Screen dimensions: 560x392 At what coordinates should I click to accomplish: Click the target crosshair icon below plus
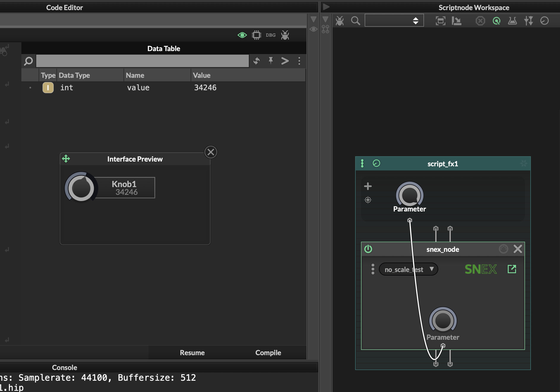pos(368,200)
